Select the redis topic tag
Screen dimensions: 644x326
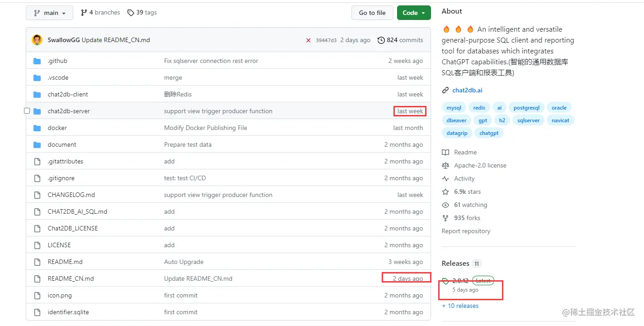pyautogui.click(x=479, y=108)
